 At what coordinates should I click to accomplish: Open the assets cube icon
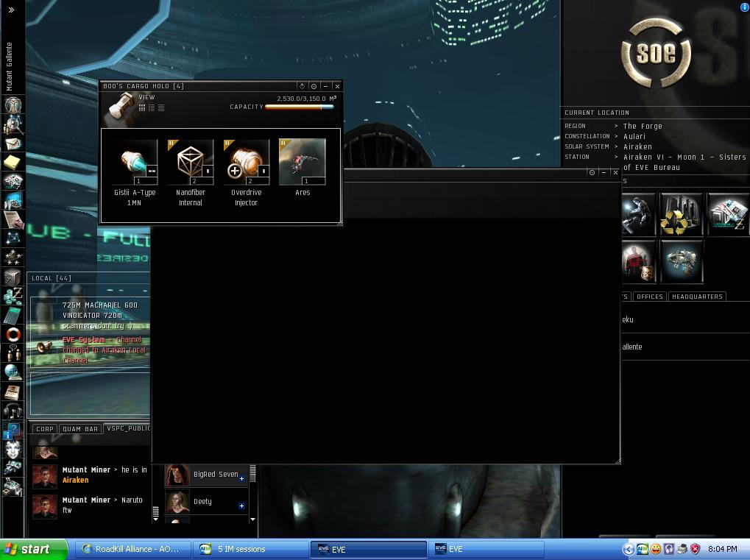click(x=13, y=277)
